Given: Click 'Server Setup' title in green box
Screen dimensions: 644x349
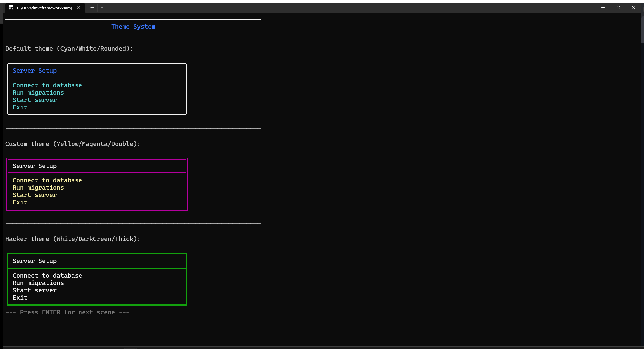Looking at the screenshot, I should pyautogui.click(x=35, y=261).
